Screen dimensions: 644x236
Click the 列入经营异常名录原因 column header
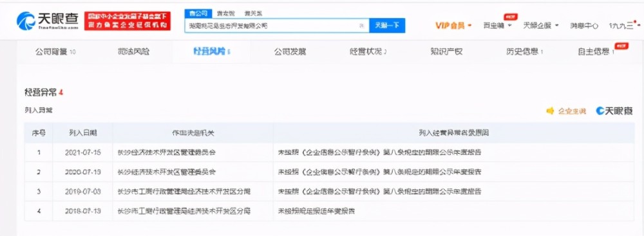click(453, 133)
